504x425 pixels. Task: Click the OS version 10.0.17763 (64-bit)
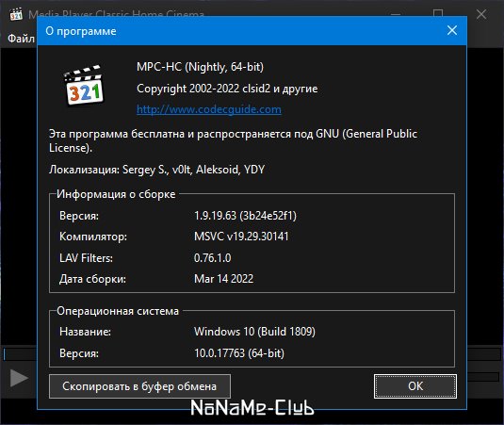tap(239, 353)
